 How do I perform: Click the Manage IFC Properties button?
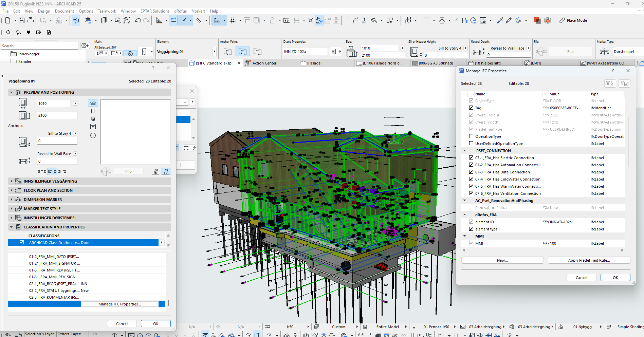[x=119, y=304]
